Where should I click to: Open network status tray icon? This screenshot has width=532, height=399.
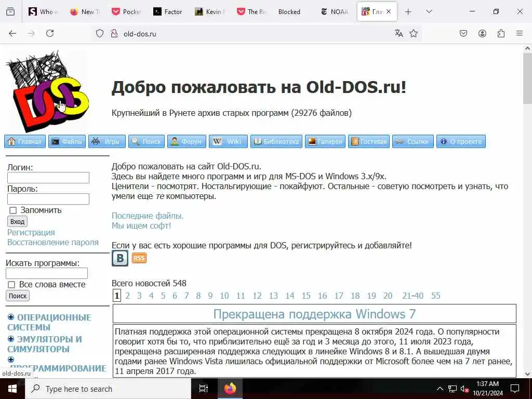click(x=453, y=389)
